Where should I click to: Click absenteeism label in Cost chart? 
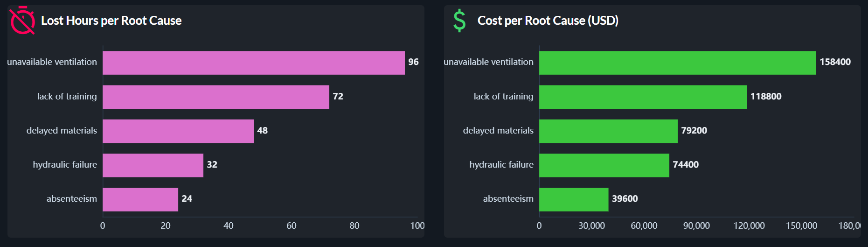coord(508,199)
